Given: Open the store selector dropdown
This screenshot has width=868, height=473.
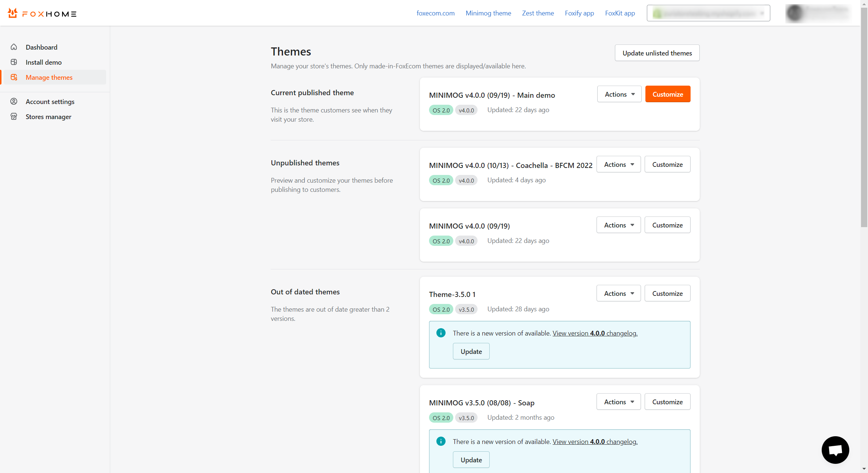Looking at the screenshot, I should [708, 13].
